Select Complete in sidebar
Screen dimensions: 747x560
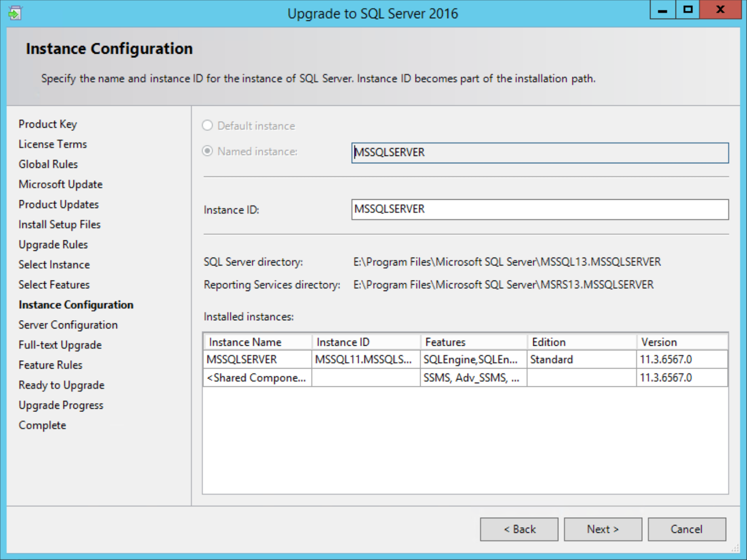tap(42, 425)
